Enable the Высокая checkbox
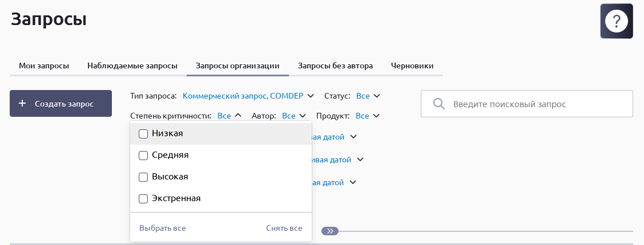Screen dimensions: 644x245 coord(143,177)
